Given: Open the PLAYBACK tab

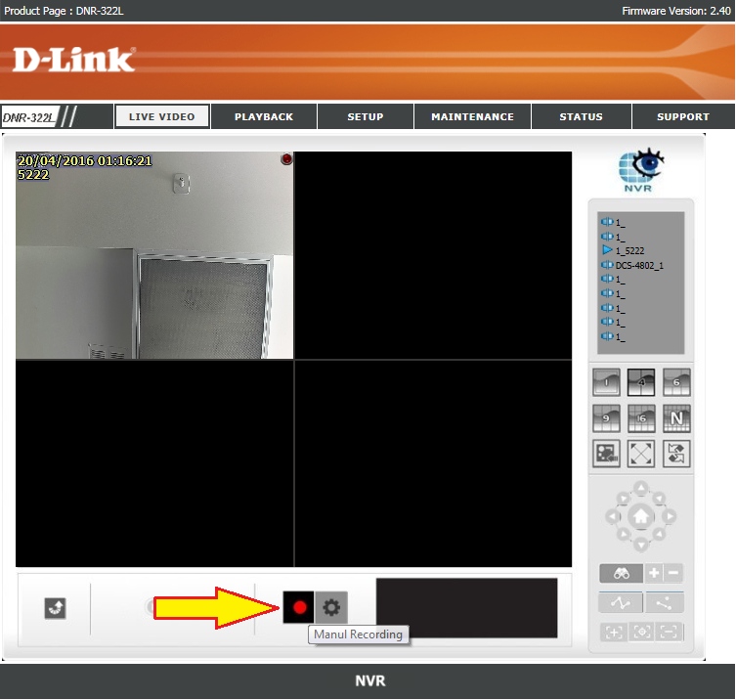Looking at the screenshot, I should click(x=264, y=117).
